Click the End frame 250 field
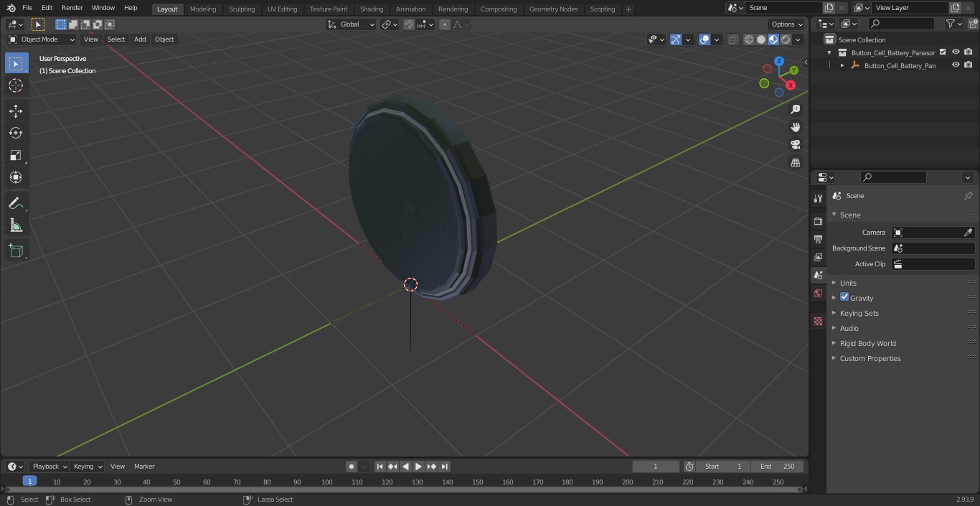The image size is (980, 506). pos(777,467)
